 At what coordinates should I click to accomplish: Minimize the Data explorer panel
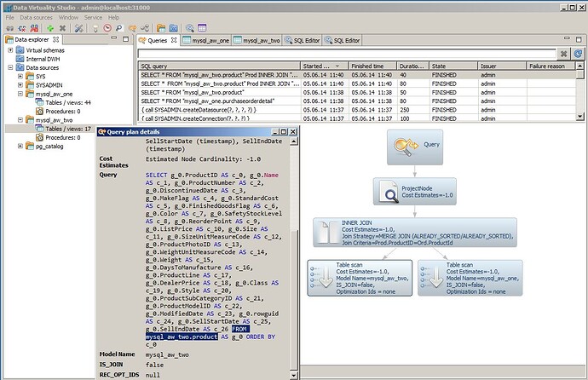coord(114,38)
